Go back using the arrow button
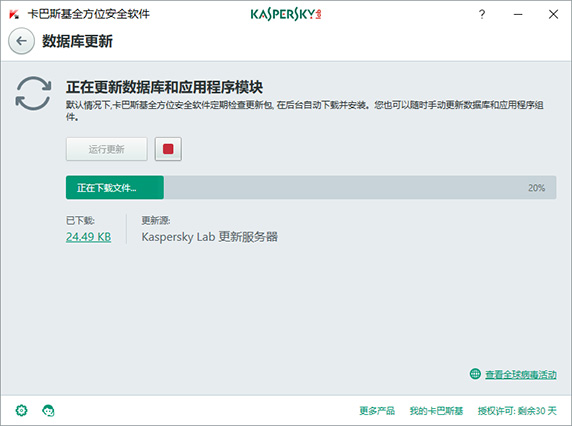The width and height of the screenshot is (572, 426). (22, 41)
